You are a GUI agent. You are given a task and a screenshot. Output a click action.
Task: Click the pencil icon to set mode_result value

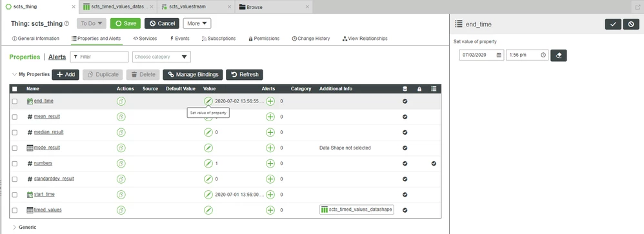[208, 148]
